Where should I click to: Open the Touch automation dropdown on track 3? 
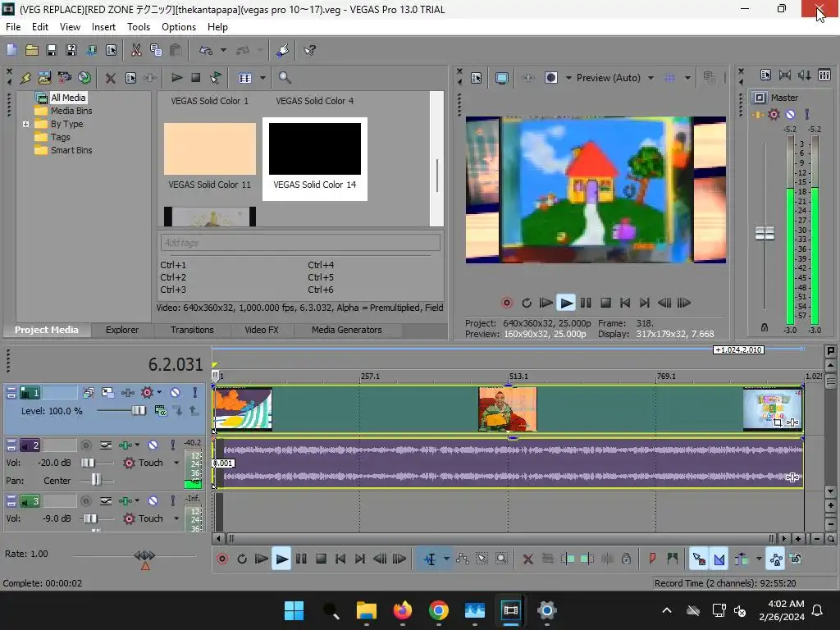[176, 518]
